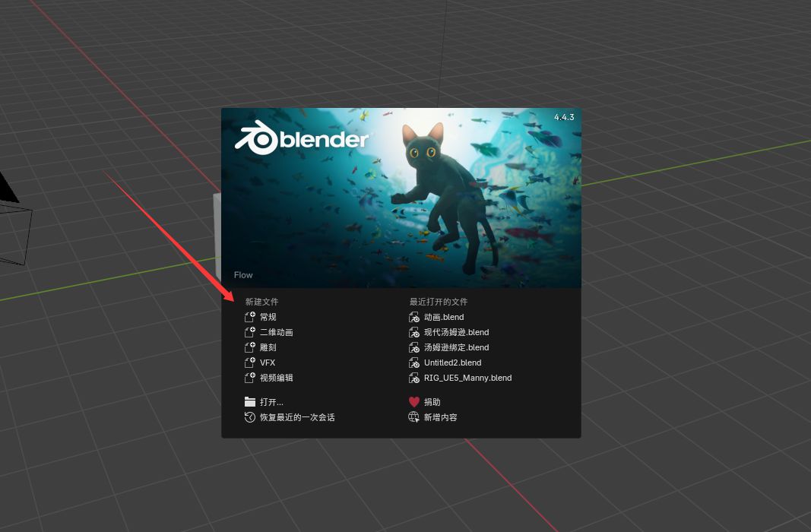Click the new-file icon beside 常规
The height and width of the screenshot is (532, 811).
pos(249,317)
